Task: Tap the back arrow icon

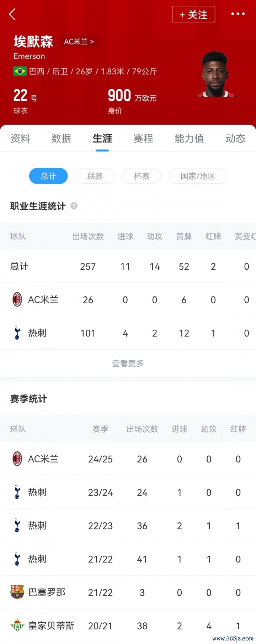Action: pyautogui.click(x=12, y=15)
